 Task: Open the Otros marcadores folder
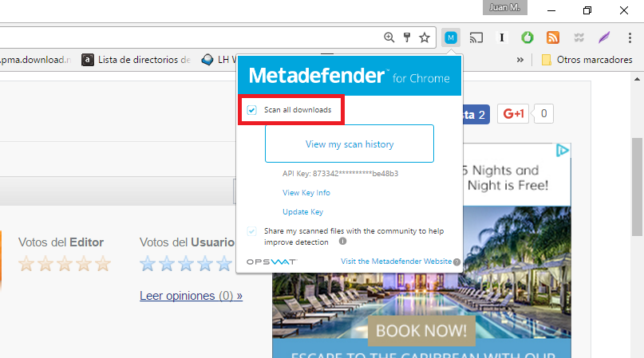point(587,60)
